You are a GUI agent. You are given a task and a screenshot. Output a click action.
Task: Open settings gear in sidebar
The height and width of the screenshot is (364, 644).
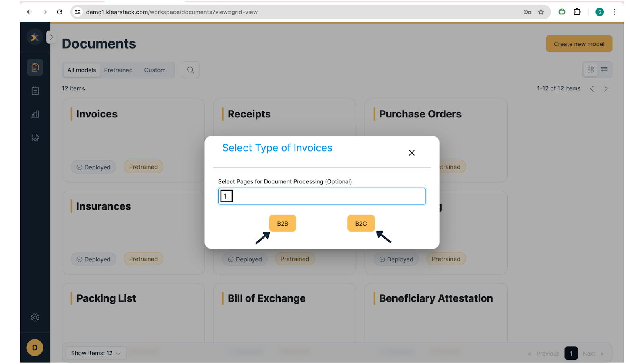click(x=35, y=317)
